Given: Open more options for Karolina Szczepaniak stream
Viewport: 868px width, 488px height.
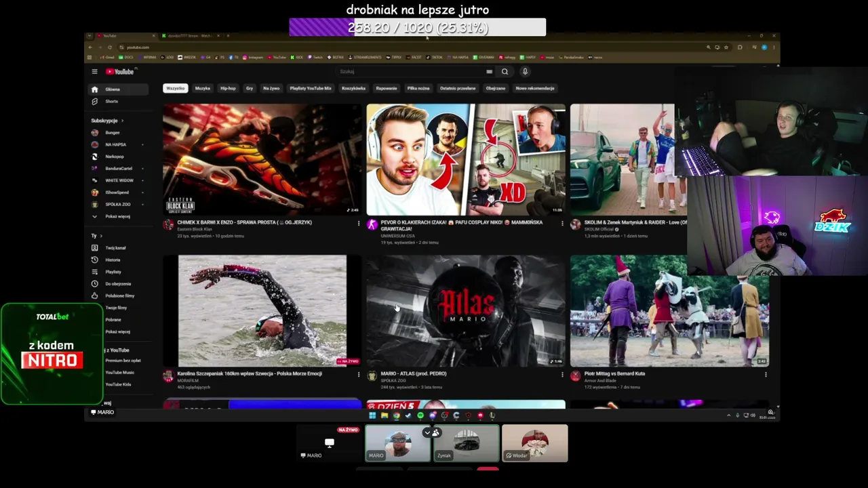Looking at the screenshot, I should coord(359,374).
